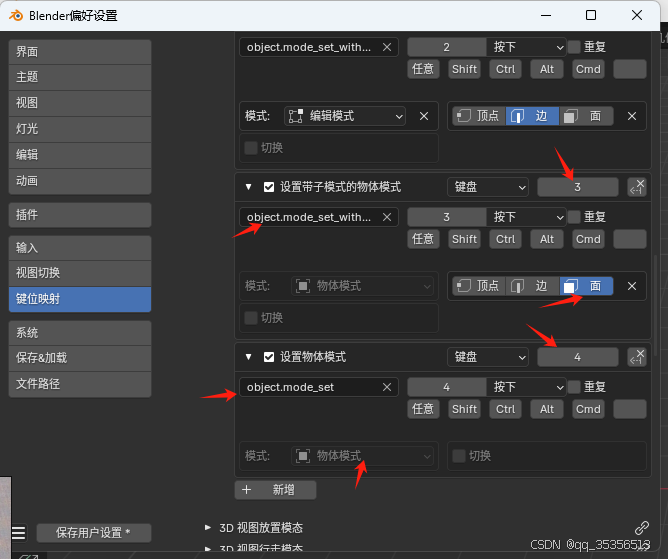Toggle 切换 checkbox under 编辑模式
This screenshot has width=668, height=559.
pyautogui.click(x=250, y=148)
